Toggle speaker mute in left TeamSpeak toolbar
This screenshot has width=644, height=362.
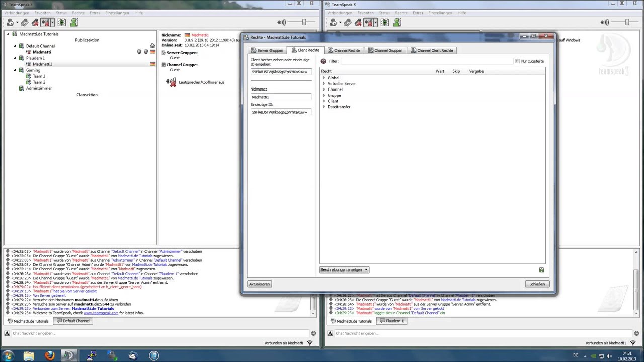(45, 22)
